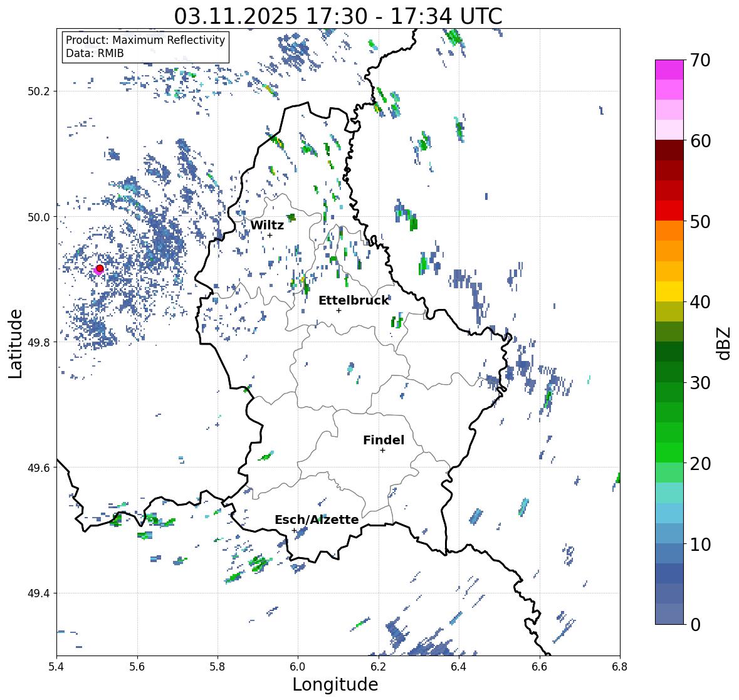
Task: Click the plus marker below the Wiltz label
Action: [270, 235]
